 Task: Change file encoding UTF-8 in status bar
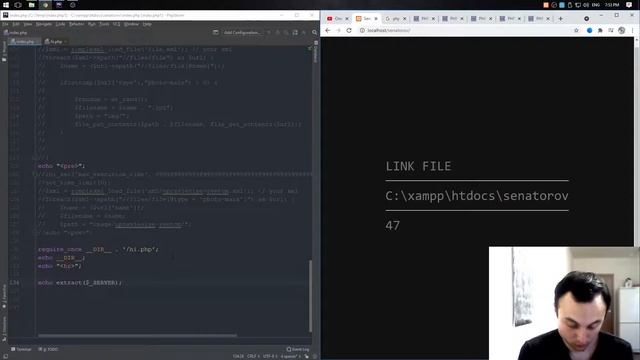coord(270,356)
